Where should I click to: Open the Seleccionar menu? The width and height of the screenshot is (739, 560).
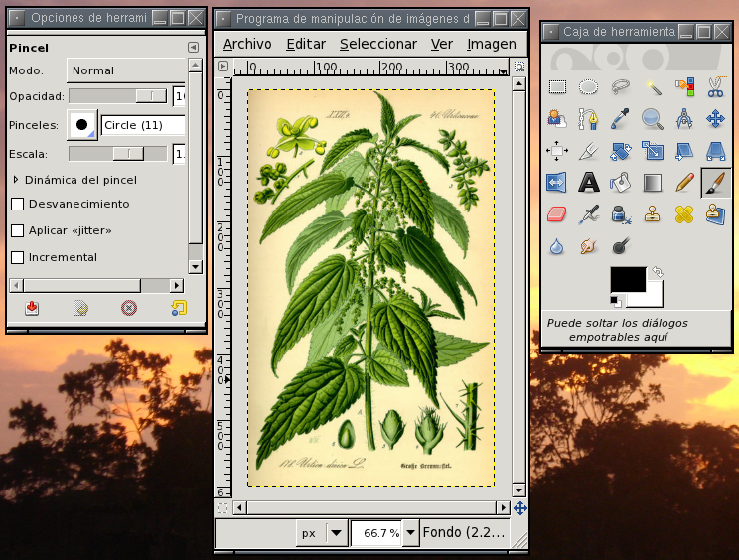(x=378, y=44)
